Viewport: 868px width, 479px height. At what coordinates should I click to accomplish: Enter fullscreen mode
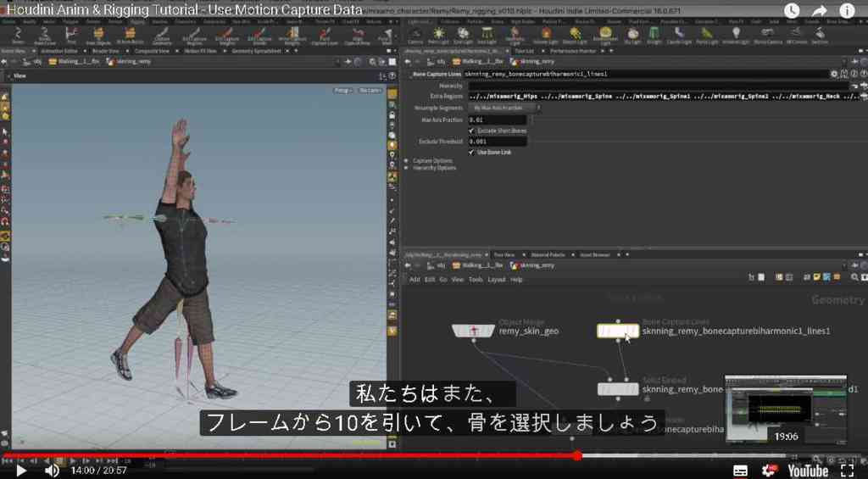tap(848, 471)
